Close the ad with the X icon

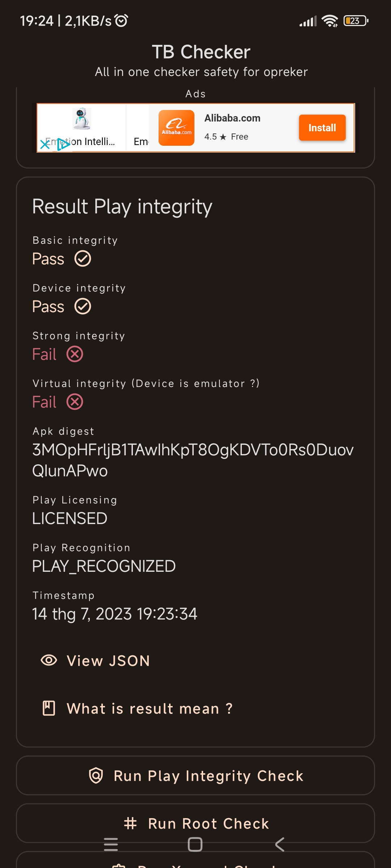click(45, 144)
